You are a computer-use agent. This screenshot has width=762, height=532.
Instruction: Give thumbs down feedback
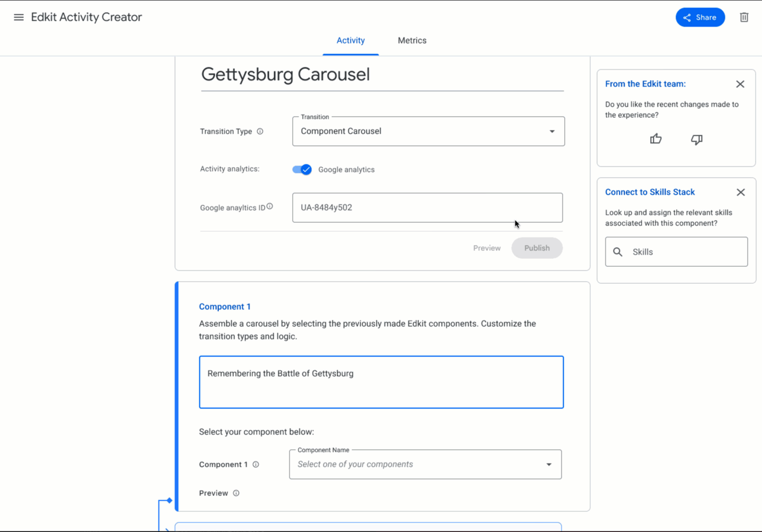click(x=697, y=139)
